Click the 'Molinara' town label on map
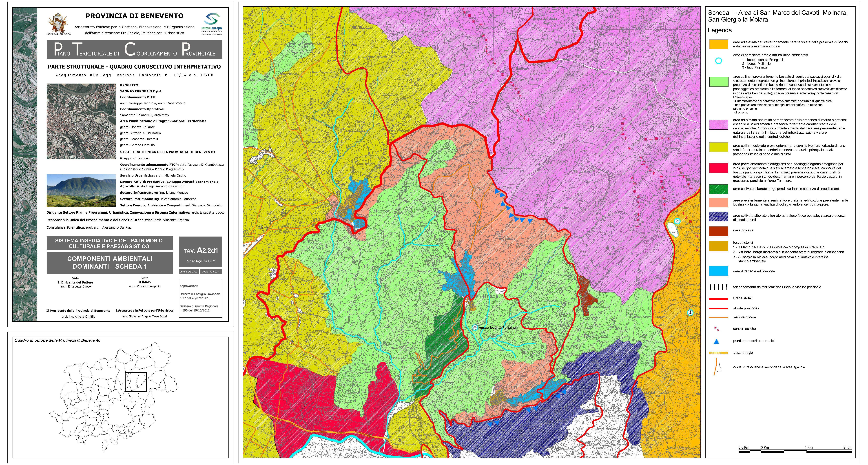The height and width of the screenshot is (465, 868). click(x=487, y=296)
